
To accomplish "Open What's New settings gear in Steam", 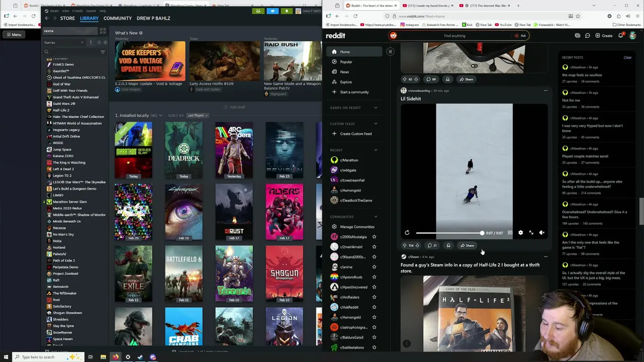I will tap(141, 33).
